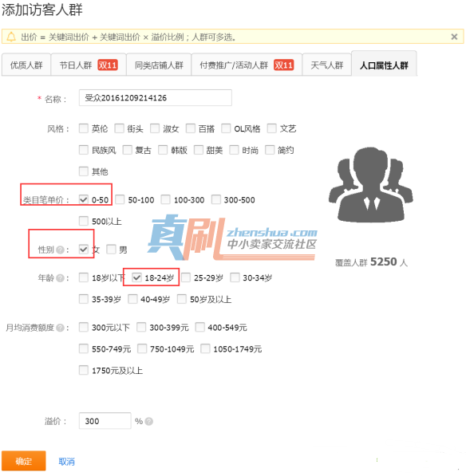The width and height of the screenshot is (466, 476).
Task: Click the help icon after 溢价 percent
Action: 149,421
